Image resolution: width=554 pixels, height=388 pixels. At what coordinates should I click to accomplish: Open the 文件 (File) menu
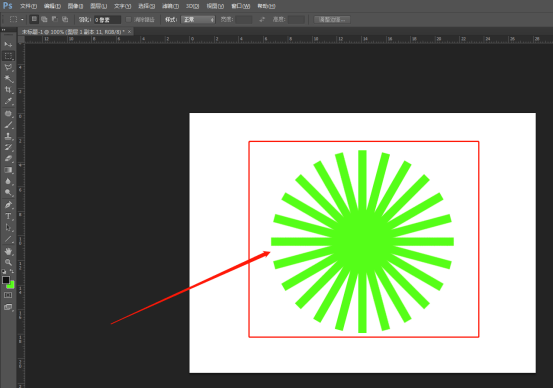28,6
